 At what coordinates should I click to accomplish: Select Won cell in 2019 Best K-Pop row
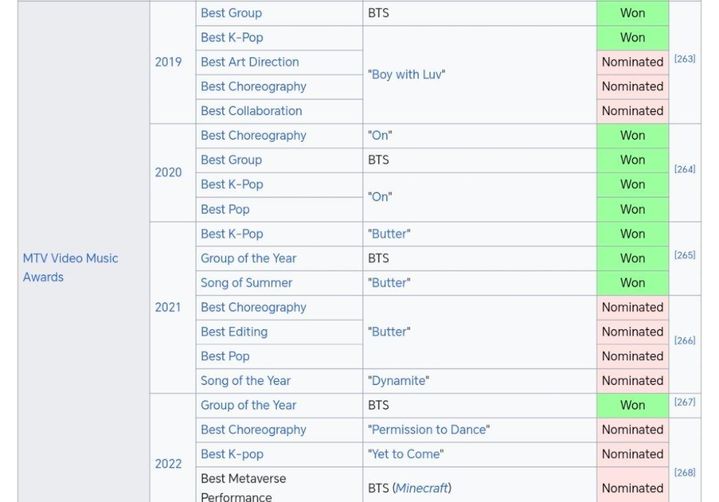pos(633,38)
